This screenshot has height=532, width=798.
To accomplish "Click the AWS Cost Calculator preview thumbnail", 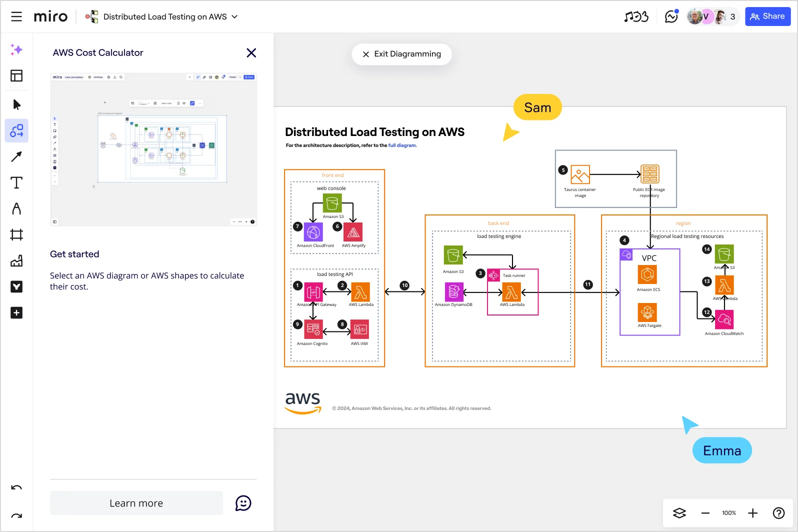I will pos(153,149).
